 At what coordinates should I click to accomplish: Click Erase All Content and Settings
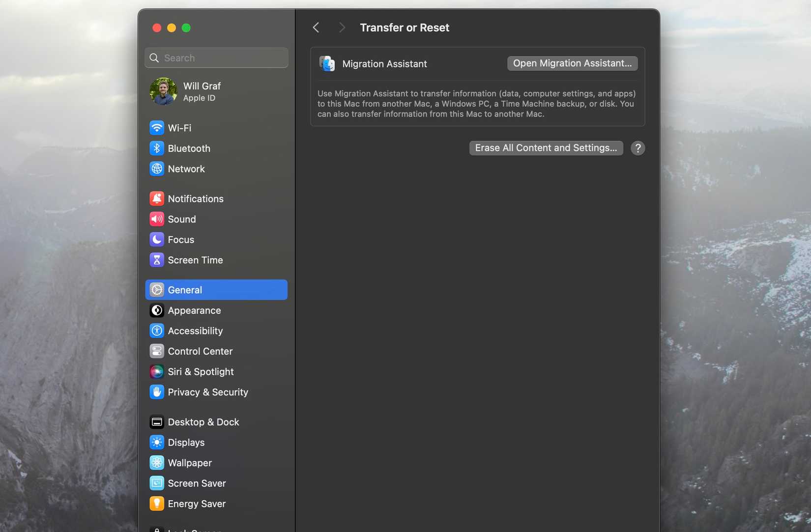click(x=546, y=147)
